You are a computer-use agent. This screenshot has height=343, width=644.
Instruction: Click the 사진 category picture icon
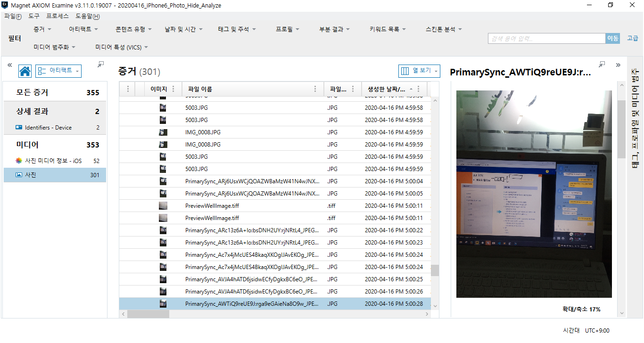tap(19, 175)
